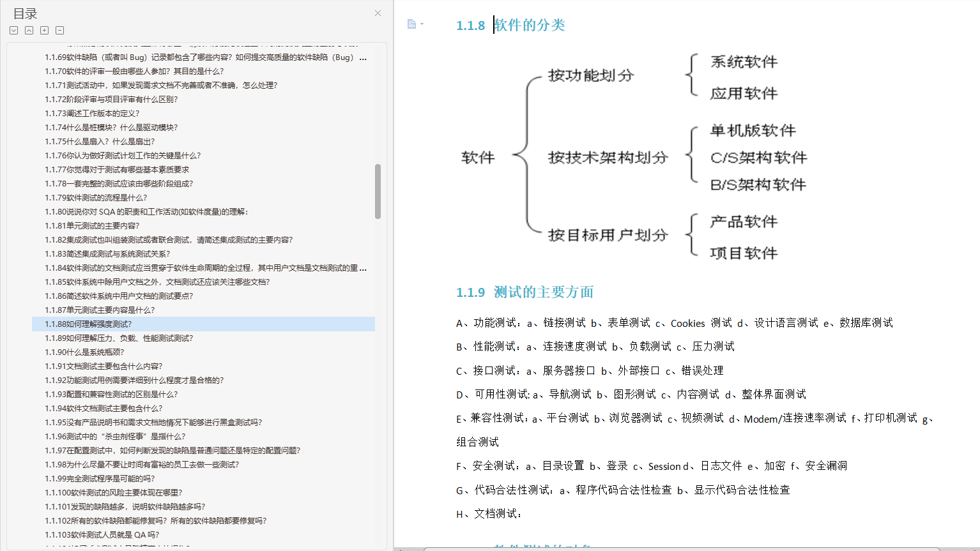Jump to 1.1.71测试活动中 outline entry
Viewport: 980px width, 551px height.
point(161,86)
